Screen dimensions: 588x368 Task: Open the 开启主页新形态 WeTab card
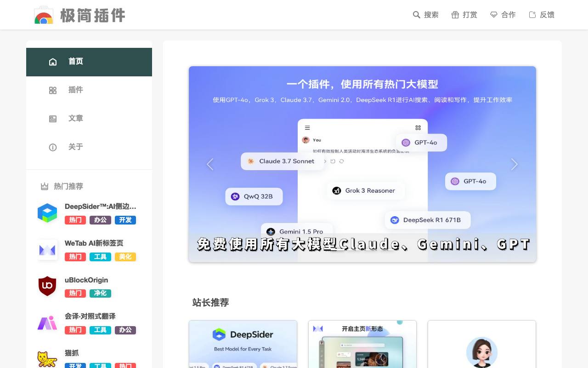coord(362,344)
